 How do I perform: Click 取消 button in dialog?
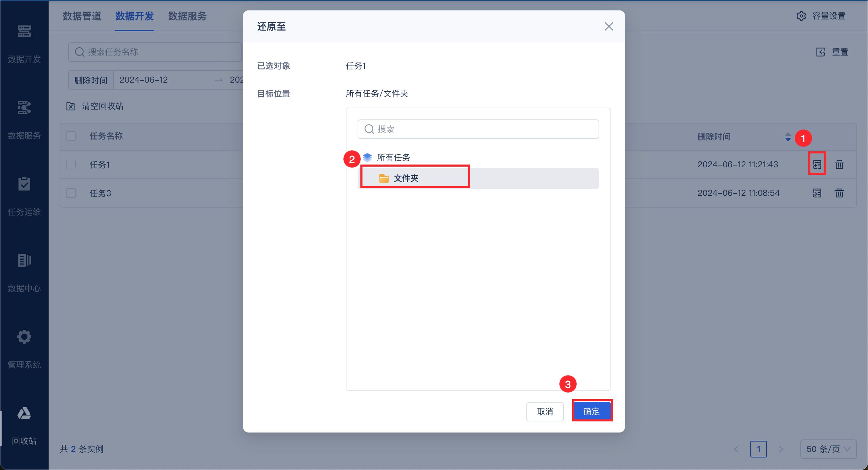(545, 411)
